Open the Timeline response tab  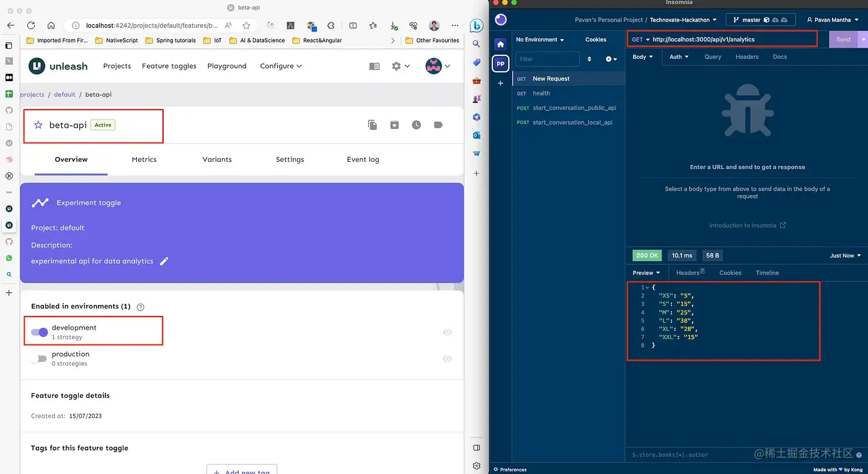click(x=767, y=273)
